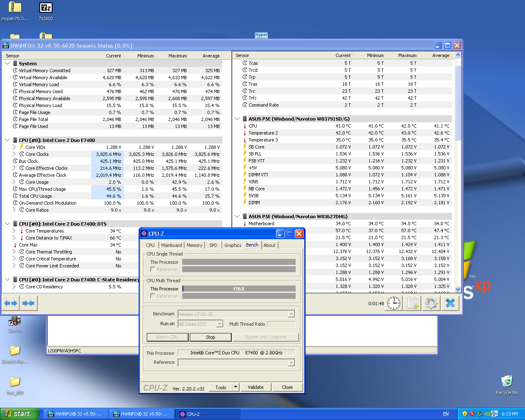Click the HWiNFO shrink layout arrows icon
The height and width of the screenshot is (420, 525).
(x=28, y=304)
